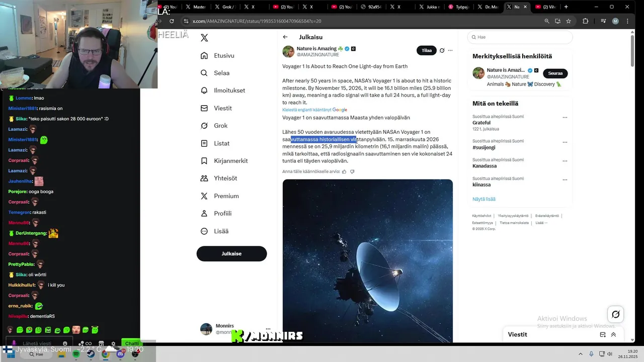Screen dimensions: 644x362
Task: Open trending topic #susijengi
Action: click(484, 147)
